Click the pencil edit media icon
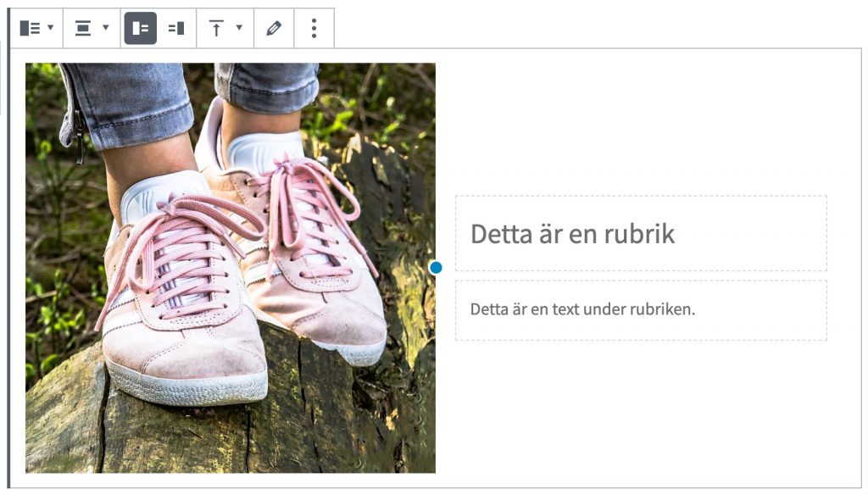 pyautogui.click(x=274, y=28)
